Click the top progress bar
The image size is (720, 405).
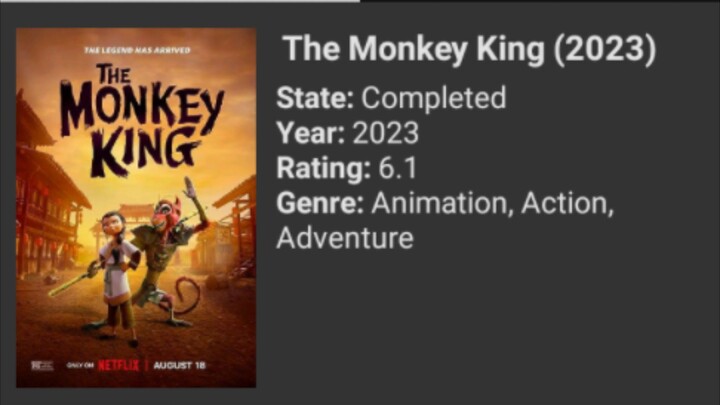coord(180,2)
